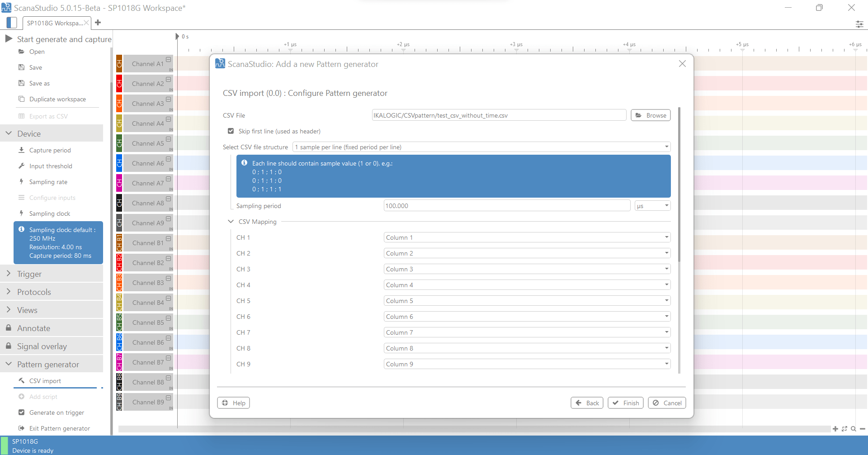Image resolution: width=868 pixels, height=455 pixels.
Task: Toggle the sidebar panel icon
Action: pyautogui.click(x=12, y=23)
